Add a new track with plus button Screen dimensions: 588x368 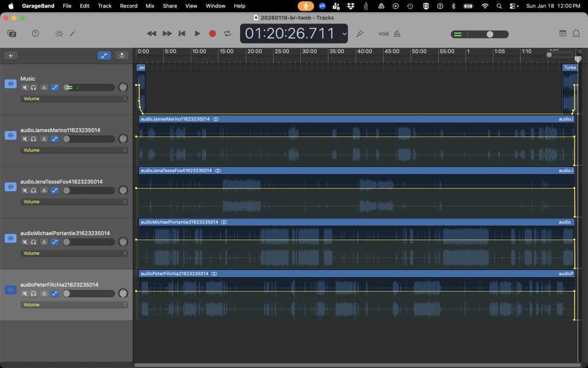click(x=10, y=56)
